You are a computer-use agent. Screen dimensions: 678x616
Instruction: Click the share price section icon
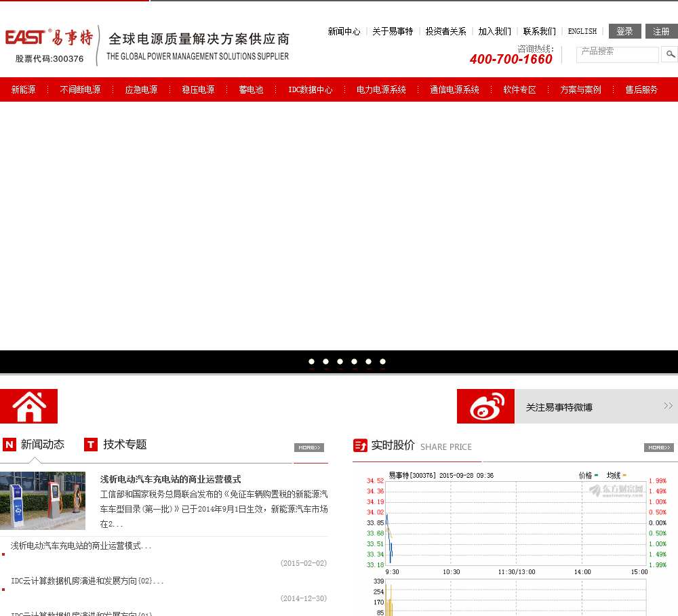click(360, 445)
